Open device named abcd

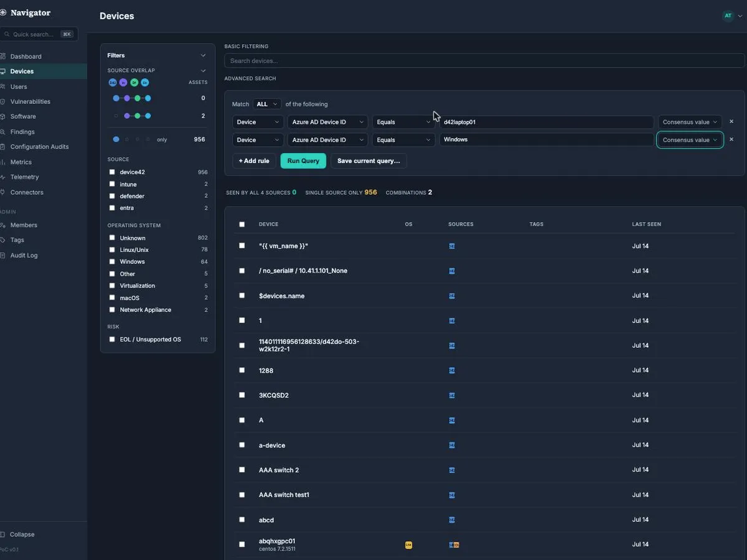coord(266,520)
